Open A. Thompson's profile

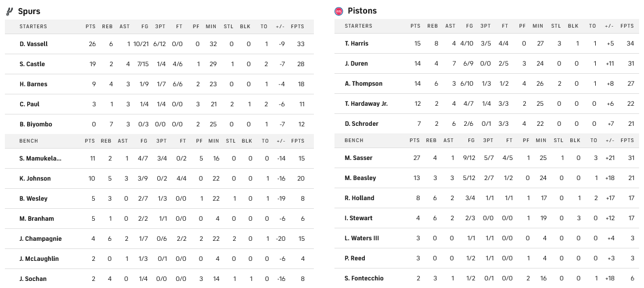click(x=363, y=84)
